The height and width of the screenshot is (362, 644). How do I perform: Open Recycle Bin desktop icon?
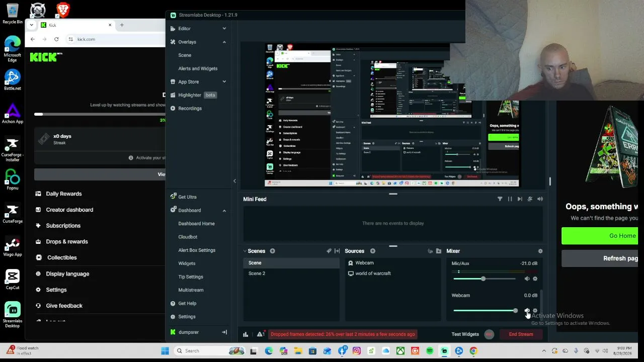pyautogui.click(x=13, y=14)
